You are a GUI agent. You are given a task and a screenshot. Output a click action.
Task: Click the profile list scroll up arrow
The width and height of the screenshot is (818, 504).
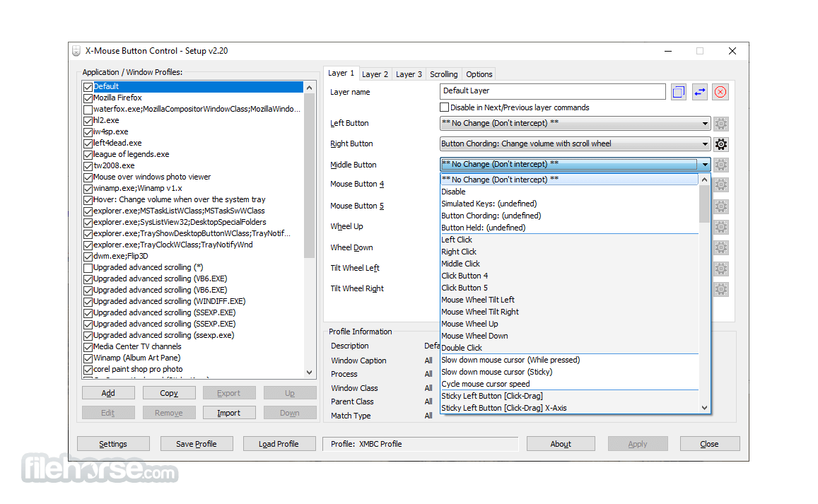coord(310,88)
